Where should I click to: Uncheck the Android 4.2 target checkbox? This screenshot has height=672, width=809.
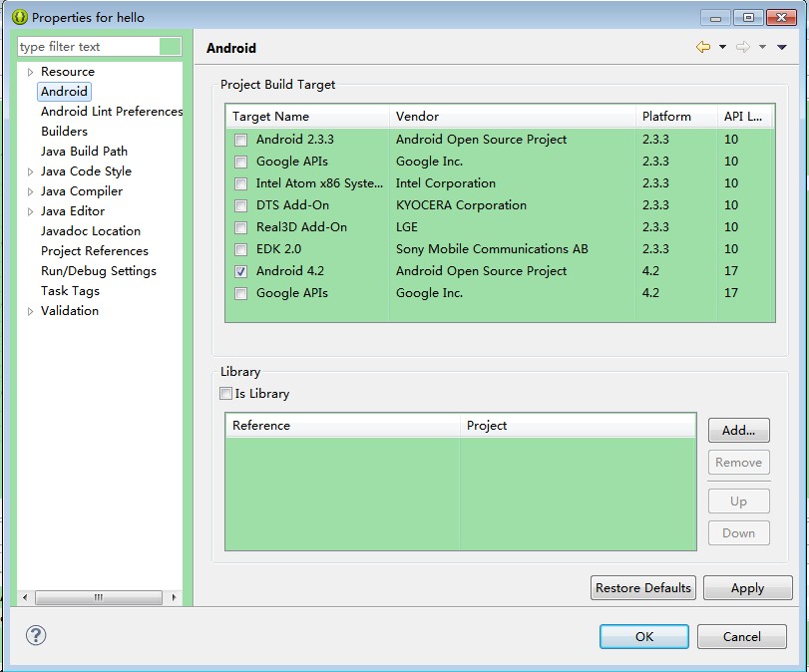[240, 271]
